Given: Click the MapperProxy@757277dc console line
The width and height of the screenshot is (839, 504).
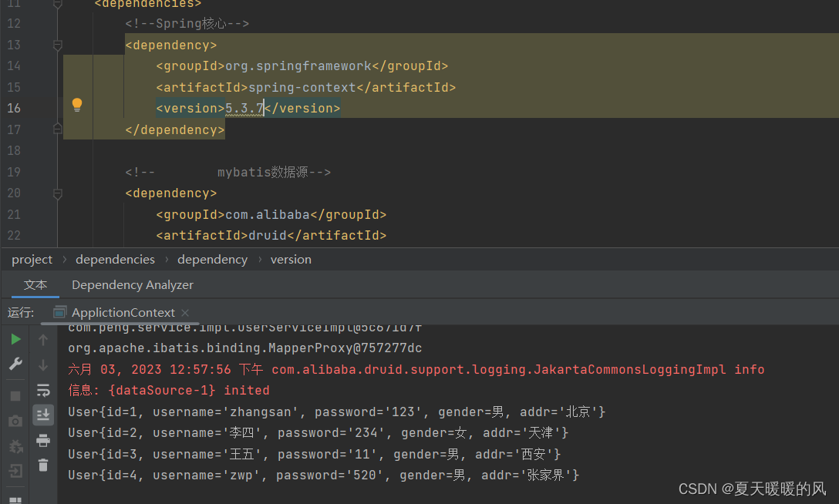Looking at the screenshot, I should 245,348.
